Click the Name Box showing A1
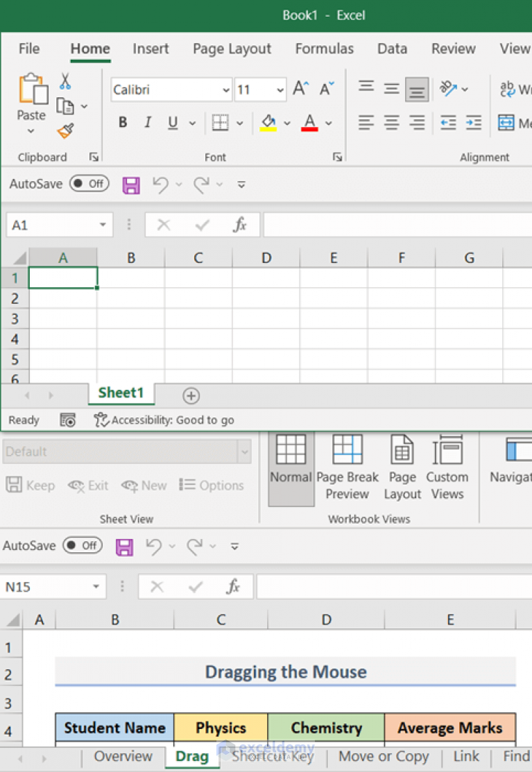 (x=60, y=225)
